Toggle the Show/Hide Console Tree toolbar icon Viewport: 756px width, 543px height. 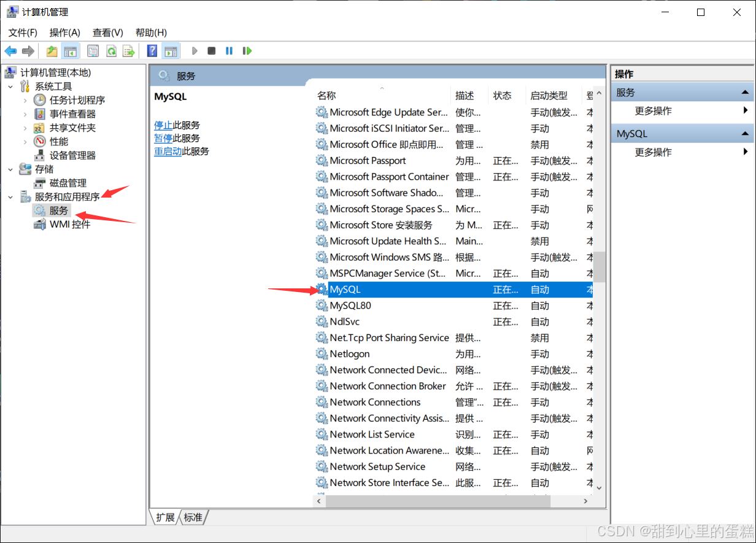point(71,51)
